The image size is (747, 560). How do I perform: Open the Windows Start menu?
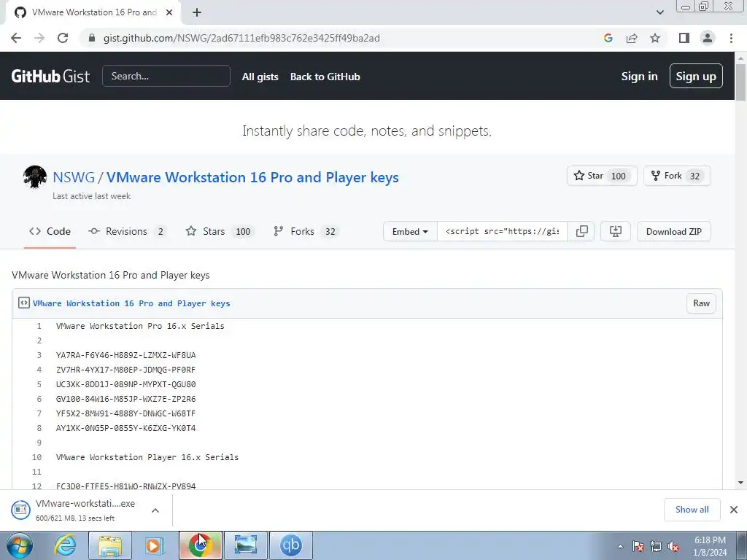point(20,545)
